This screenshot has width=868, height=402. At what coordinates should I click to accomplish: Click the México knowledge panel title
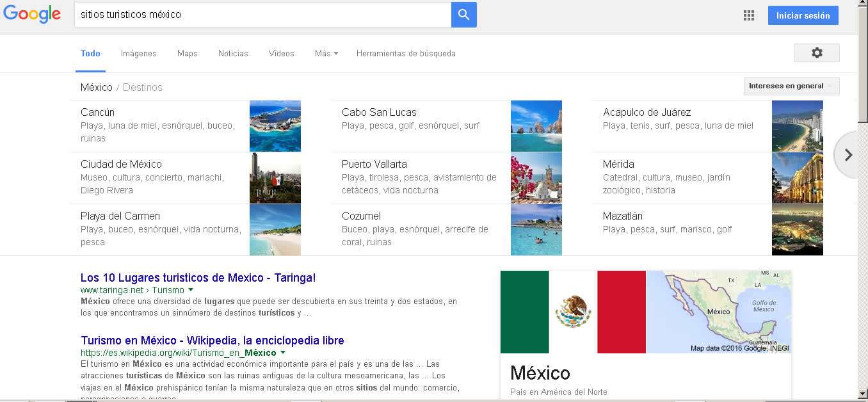540,373
